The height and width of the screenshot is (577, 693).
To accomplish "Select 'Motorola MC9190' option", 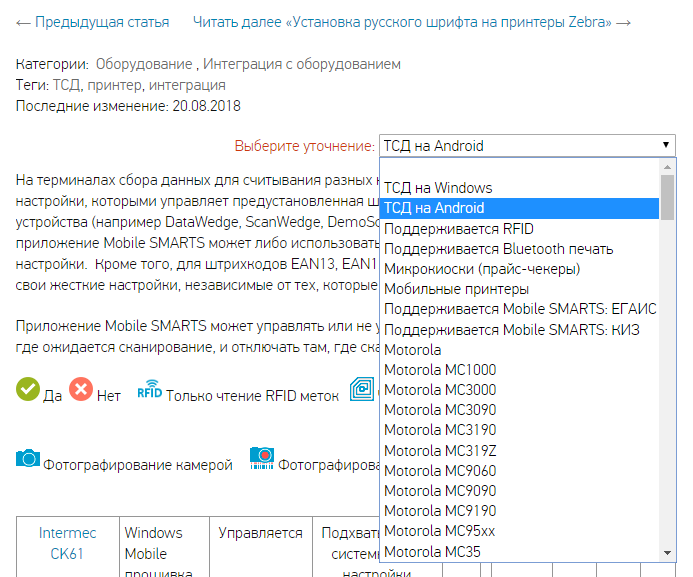I will pos(519,511).
